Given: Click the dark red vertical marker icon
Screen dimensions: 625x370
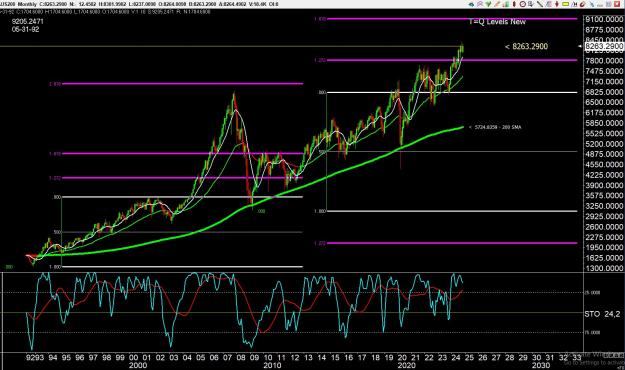Looking at the screenshot, I should click(x=514, y=4).
